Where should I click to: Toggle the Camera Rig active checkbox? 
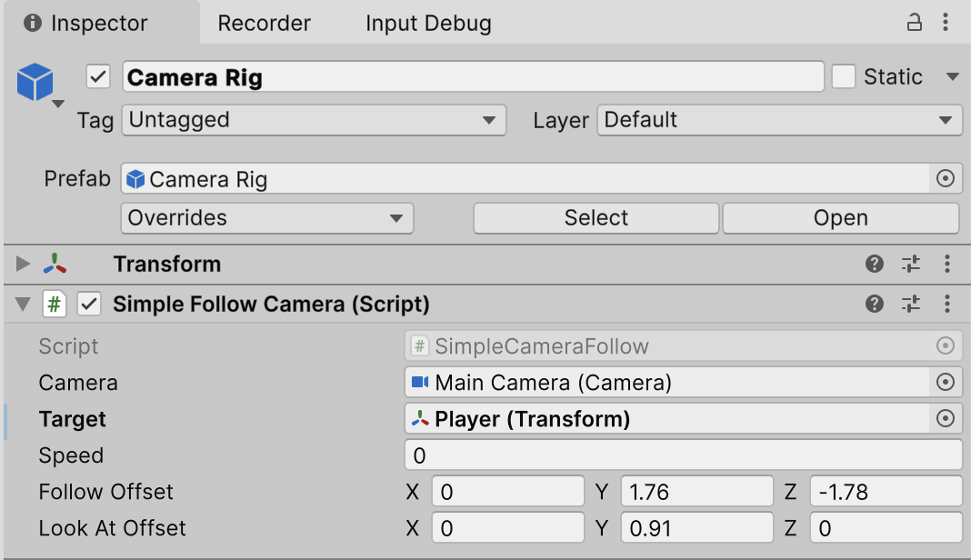[x=98, y=77]
